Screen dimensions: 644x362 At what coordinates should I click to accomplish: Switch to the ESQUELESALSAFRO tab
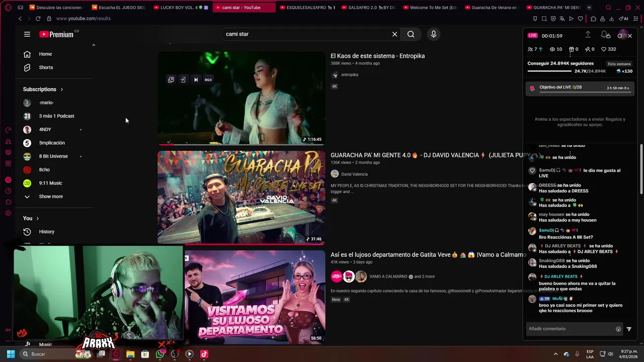[x=306, y=8]
